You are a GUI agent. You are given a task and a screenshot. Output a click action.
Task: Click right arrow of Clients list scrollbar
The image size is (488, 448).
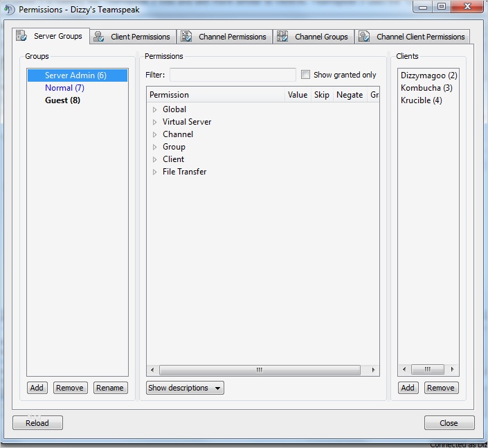[452, 370]
